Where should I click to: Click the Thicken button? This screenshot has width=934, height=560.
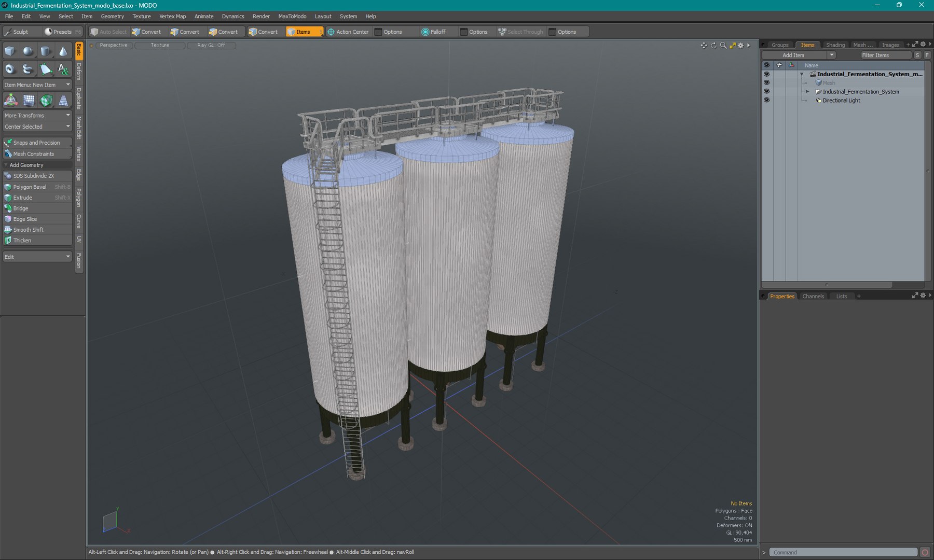(x=37, y=241)
